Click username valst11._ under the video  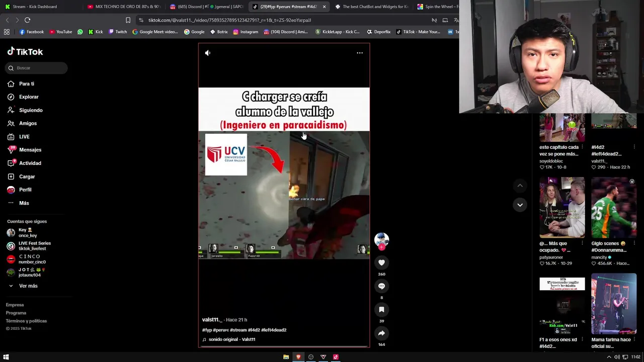212,320
